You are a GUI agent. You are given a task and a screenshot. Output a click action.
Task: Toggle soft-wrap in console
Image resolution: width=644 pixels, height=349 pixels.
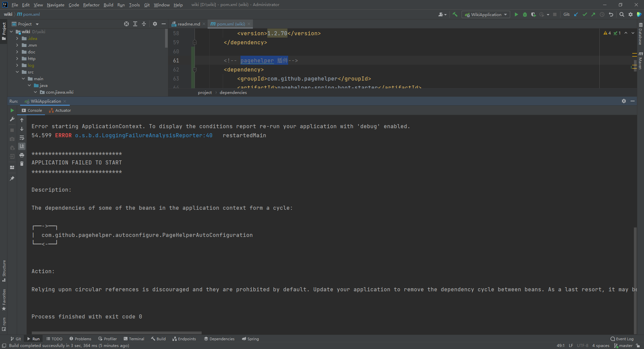click(22, 138)
